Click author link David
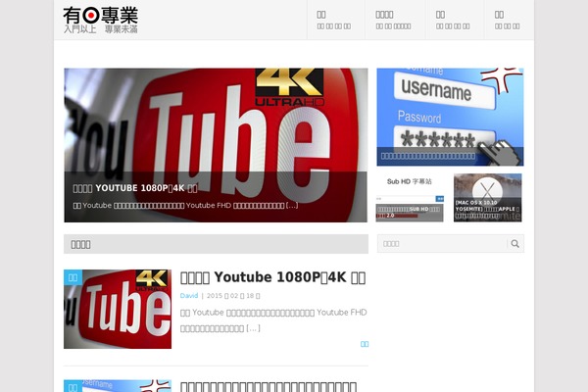 coord(189,296)
